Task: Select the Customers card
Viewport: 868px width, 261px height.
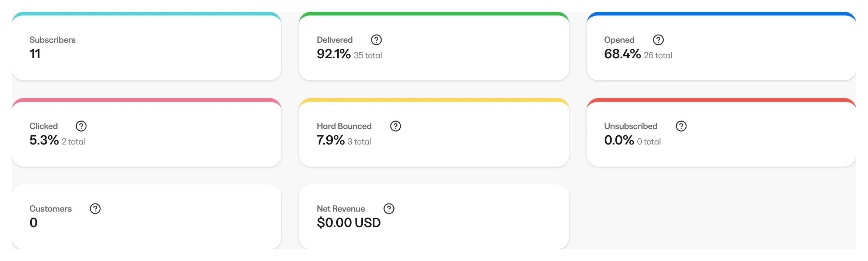Action: pos(147,216)
